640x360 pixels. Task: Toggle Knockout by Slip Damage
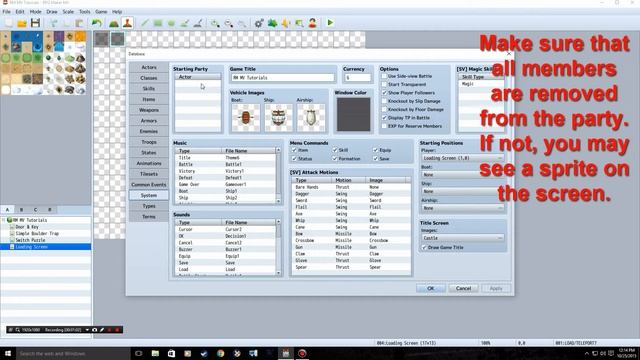384,101
